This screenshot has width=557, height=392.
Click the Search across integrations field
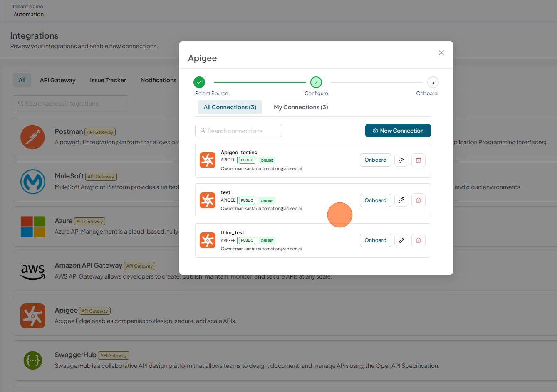tap(71, 103)
